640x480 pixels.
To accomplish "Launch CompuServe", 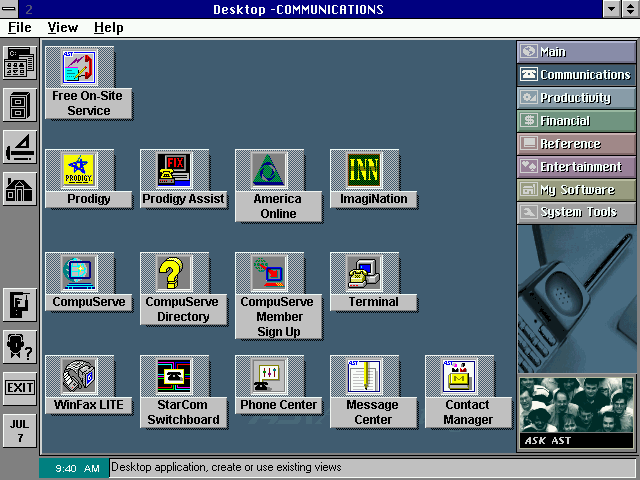I will pyautogui.click(x=80, y=273).
